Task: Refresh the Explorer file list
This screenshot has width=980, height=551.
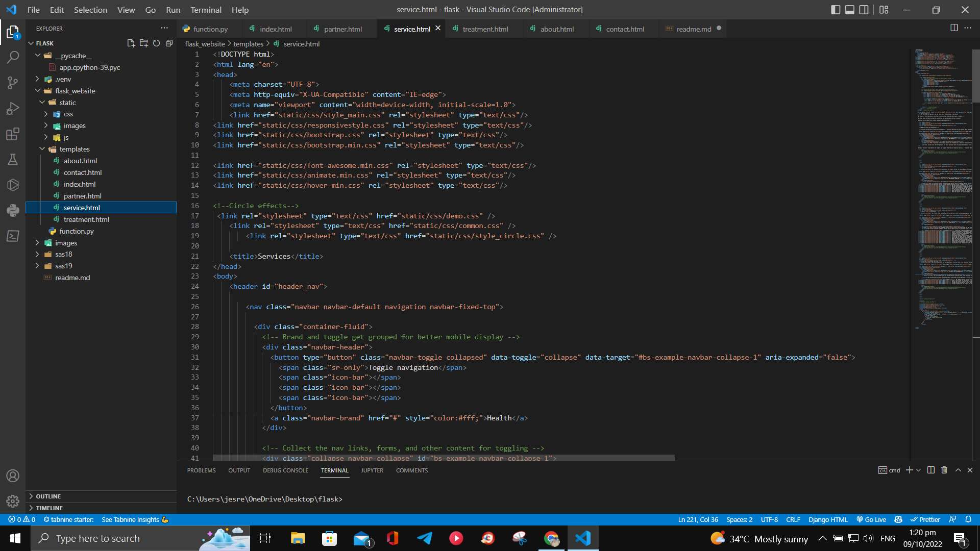Action: coord(157,43)
